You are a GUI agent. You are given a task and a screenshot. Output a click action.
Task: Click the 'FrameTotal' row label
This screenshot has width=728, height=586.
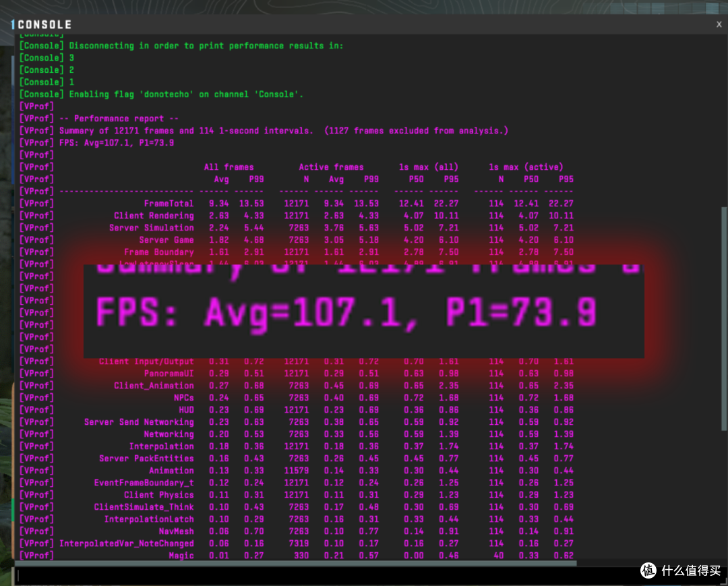pyautogui.click(x=169, y=204)
